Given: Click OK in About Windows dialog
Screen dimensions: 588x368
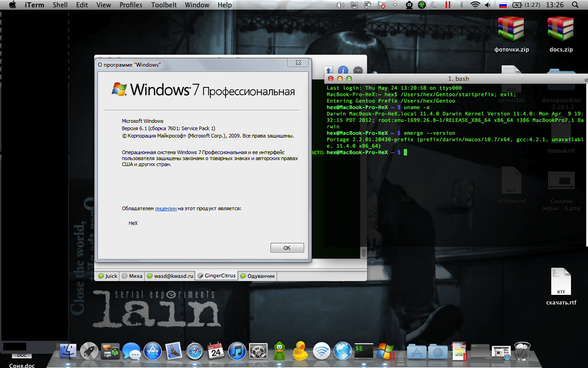Looking at the screenshot, I should point(287,247).
